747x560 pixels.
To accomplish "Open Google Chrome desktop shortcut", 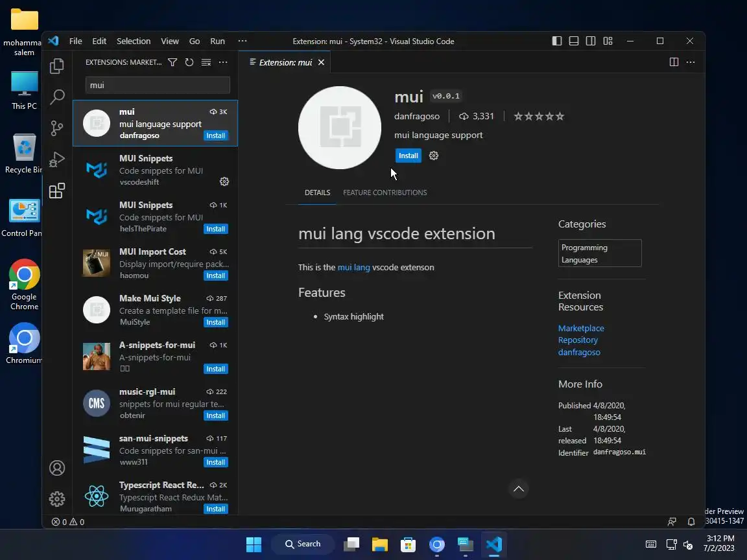I will (24, 285).
